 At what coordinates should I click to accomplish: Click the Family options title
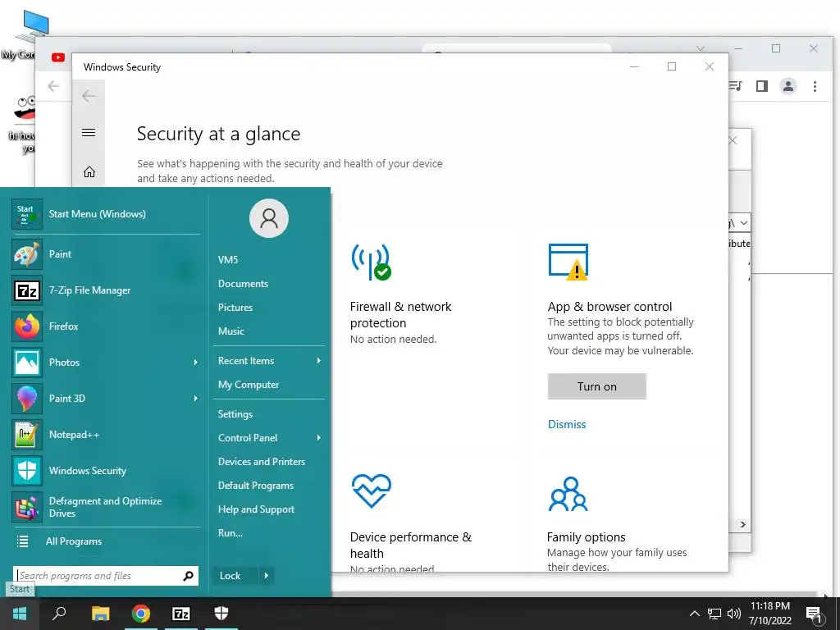586,537
